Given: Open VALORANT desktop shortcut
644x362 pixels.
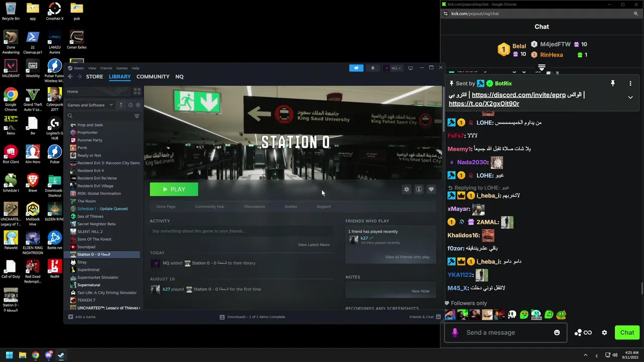Looking at the screenshot, I should click(11, 68).
